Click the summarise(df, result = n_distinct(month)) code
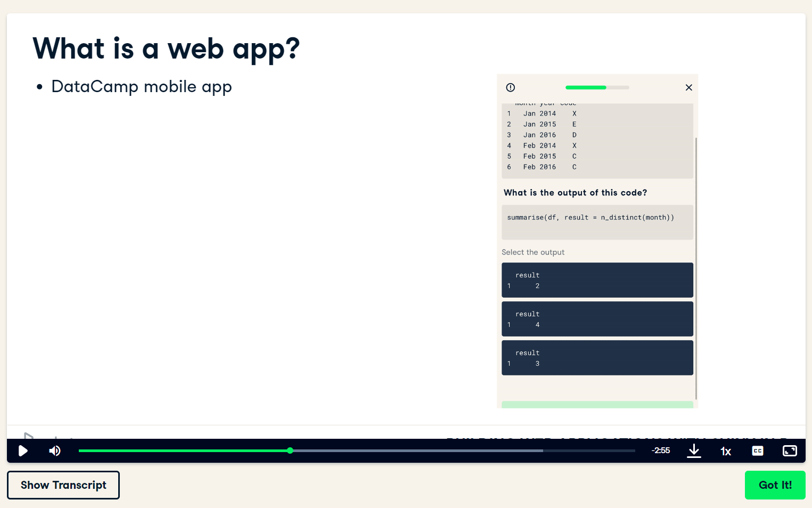Viewport: 812px width, 508px height. pos(590,217)
